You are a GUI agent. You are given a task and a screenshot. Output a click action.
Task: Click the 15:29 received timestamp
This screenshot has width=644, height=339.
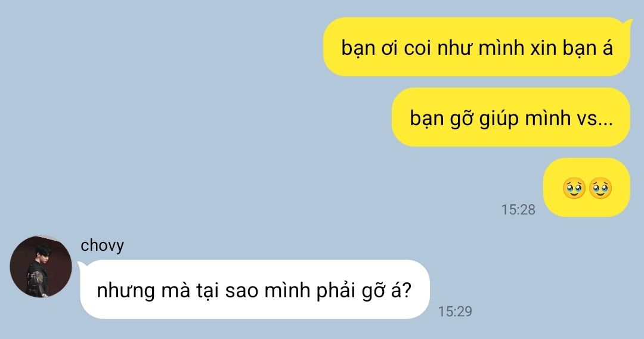click(455, 312)
